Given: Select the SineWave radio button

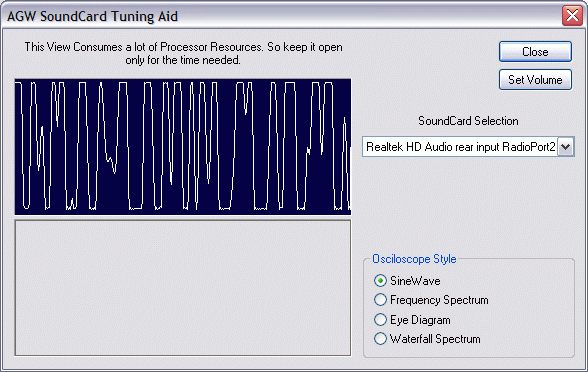Looking at the screenshot, I should click(380, 280).
